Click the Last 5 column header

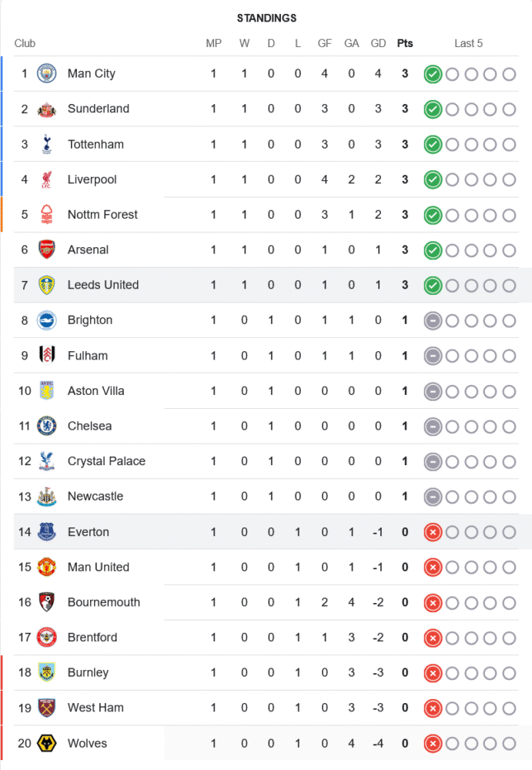[468, 43]
